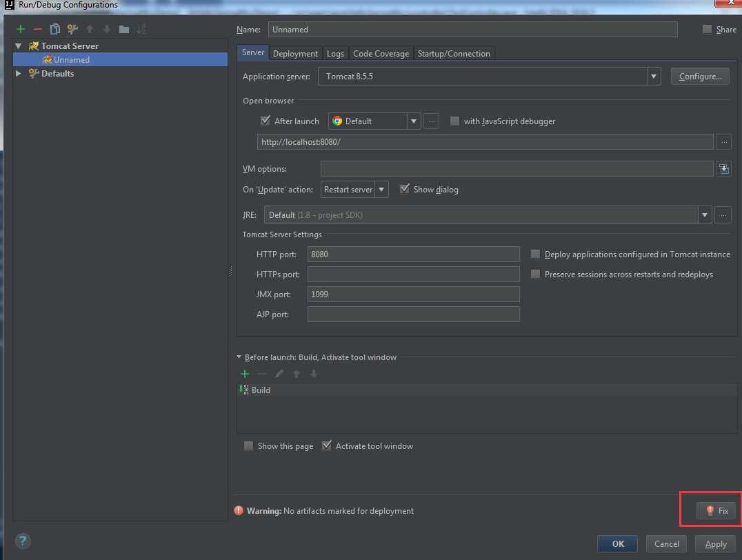
Task: Open the JRE dropdown arrow
Action: pos(705,215)
